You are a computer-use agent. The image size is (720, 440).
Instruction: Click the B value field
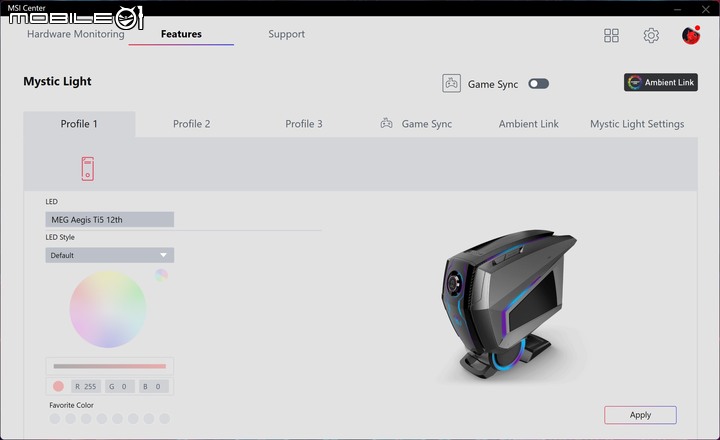tap(154, 386)
